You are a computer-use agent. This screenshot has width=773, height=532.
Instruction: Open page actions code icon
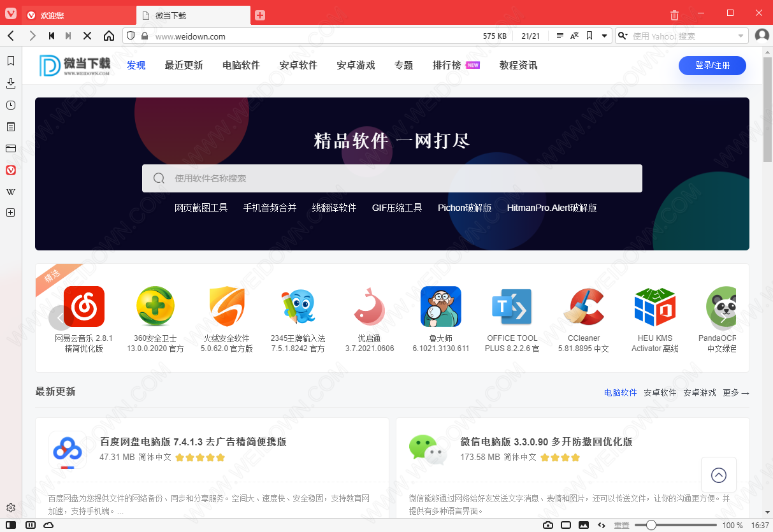(602, 525)
